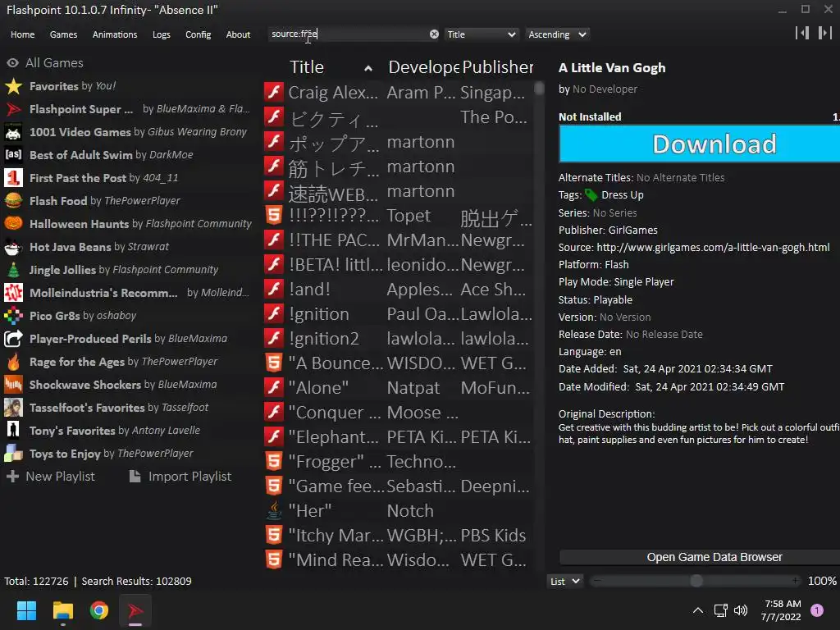The image size is (840, 630).
Task: Show hidden tray icons chevron
Action: click(x=698, y=610)
